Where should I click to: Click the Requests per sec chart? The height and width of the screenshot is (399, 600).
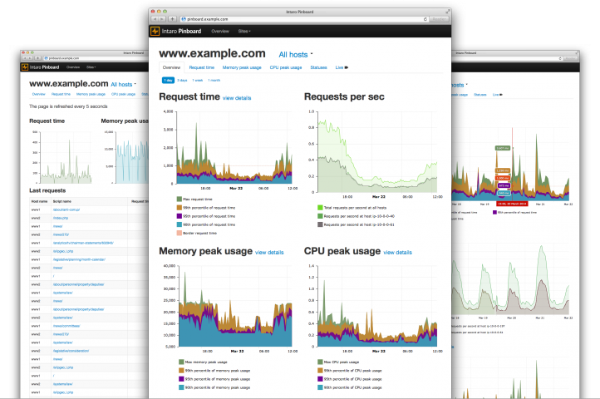coord(377,152)
